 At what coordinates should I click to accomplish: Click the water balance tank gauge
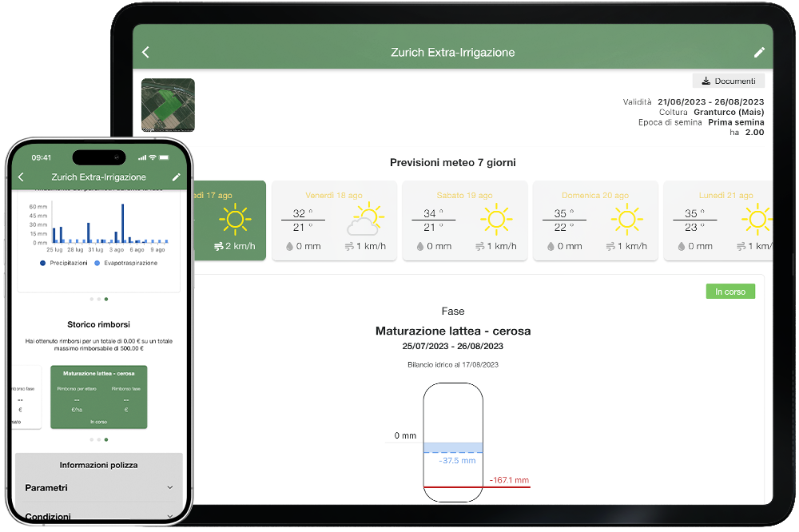tap(453, 443)
